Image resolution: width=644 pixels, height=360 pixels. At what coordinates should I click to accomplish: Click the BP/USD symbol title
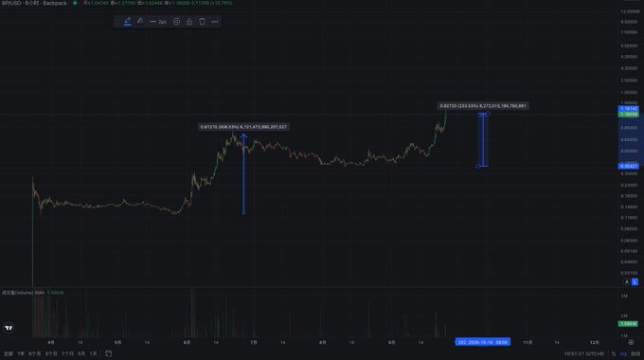coord(34,3)
